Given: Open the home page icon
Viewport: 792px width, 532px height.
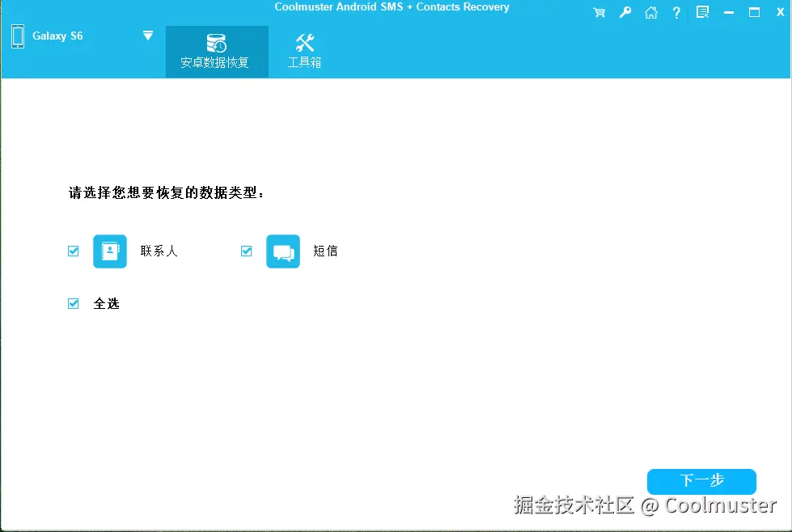Looking at the screenshot, I should (650, 12).
